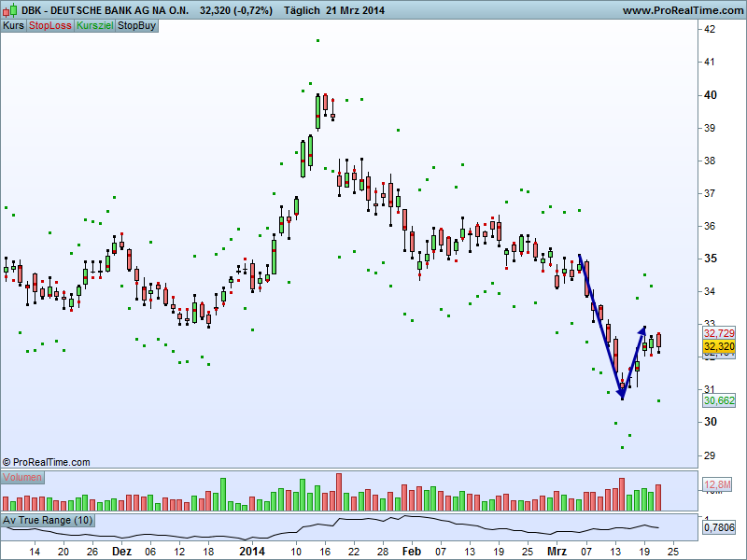
Task: Click the 2014 marker on time axis
Action: 252,552
